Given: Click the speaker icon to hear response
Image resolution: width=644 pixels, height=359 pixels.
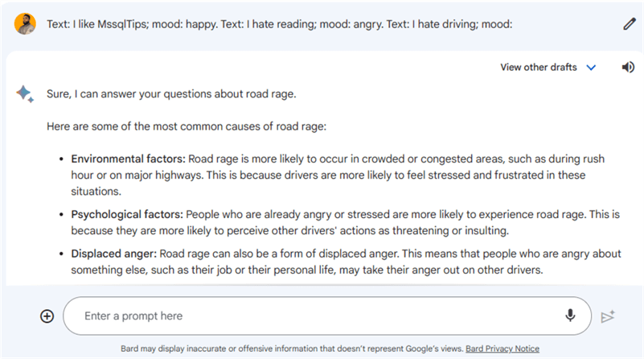Looking at the screenshot, I should click(x=628, y=68).
